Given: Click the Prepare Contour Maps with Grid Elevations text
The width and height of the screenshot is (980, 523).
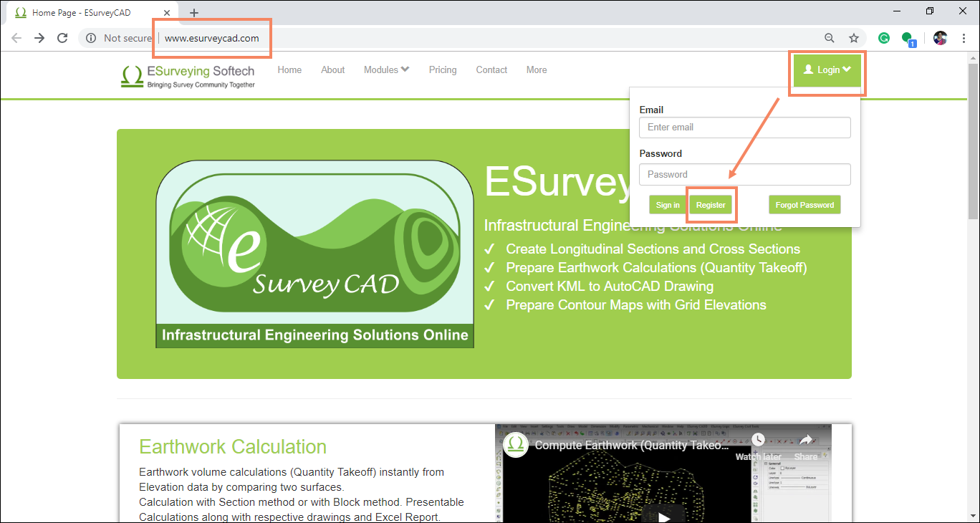Looking at the screenshot, I should pos(636,305).
